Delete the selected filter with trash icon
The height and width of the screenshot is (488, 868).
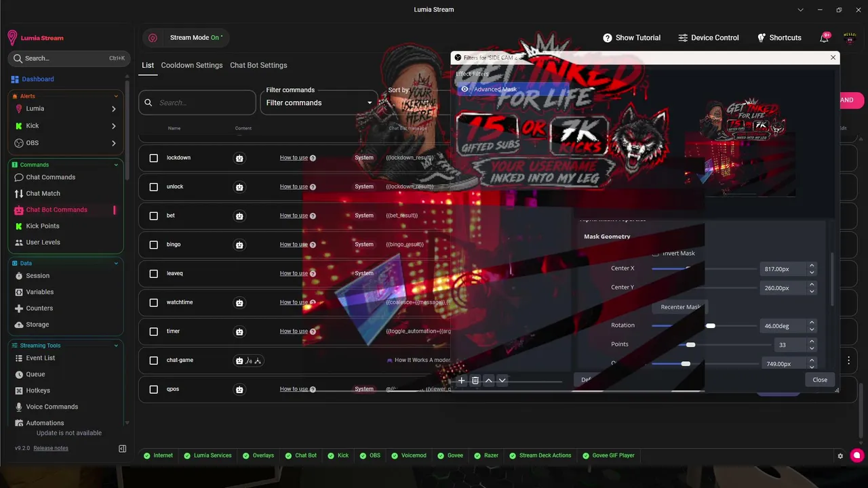tap(475, 381)
